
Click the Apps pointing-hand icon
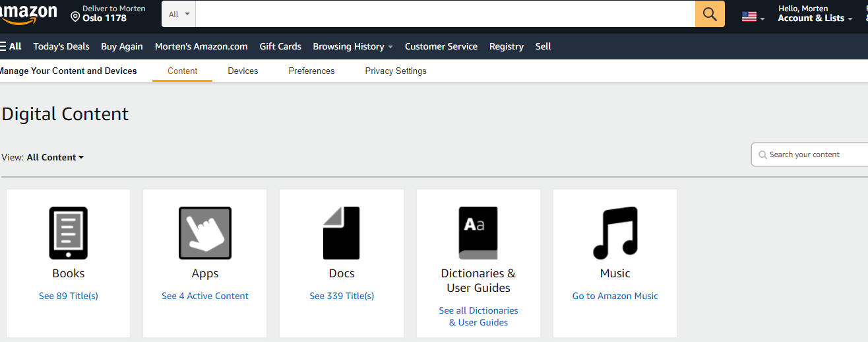(x=204, y=232)
